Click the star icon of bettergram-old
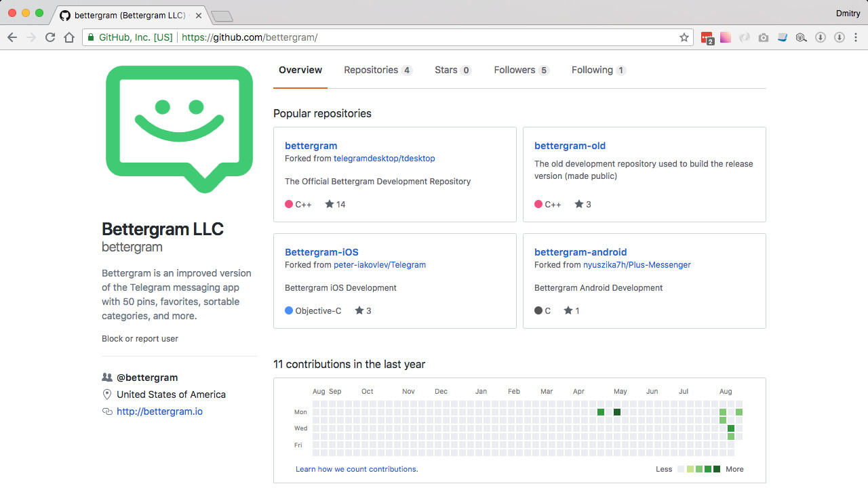 coord(579,204)
